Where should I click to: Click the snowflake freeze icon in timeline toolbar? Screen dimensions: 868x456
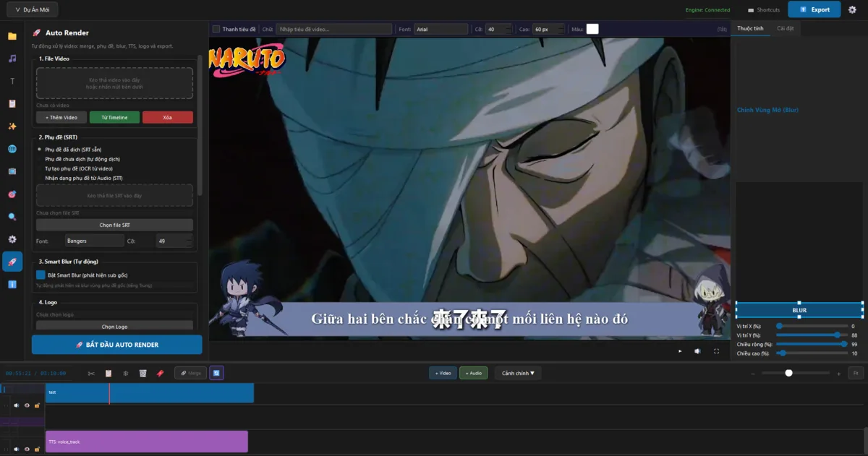coord(126,373)
